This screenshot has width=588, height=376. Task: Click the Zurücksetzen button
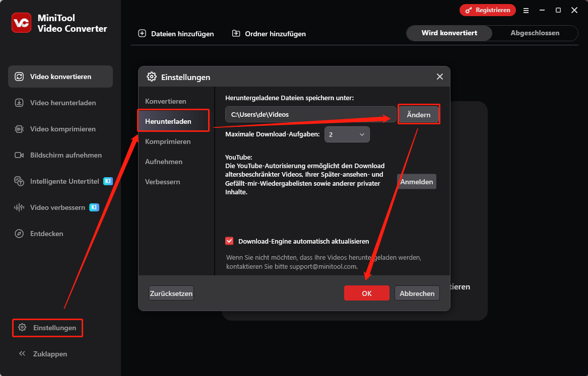pyautogui.click(x=171, y=293)
